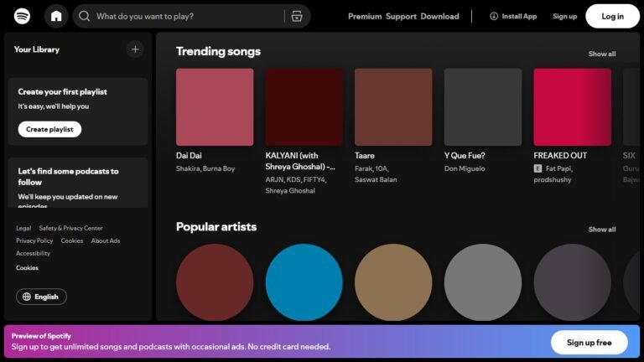Click the explicit E badge on FREAKED OUT
Image resolution: width=644 pixels, height=362 pixels.
point(538,168)
